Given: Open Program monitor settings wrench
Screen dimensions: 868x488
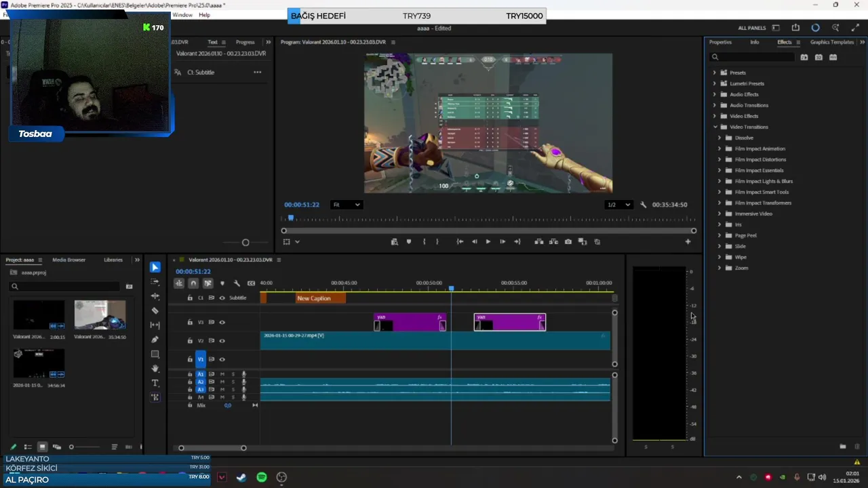Looking at the screenshot, I should coord(643,205).
